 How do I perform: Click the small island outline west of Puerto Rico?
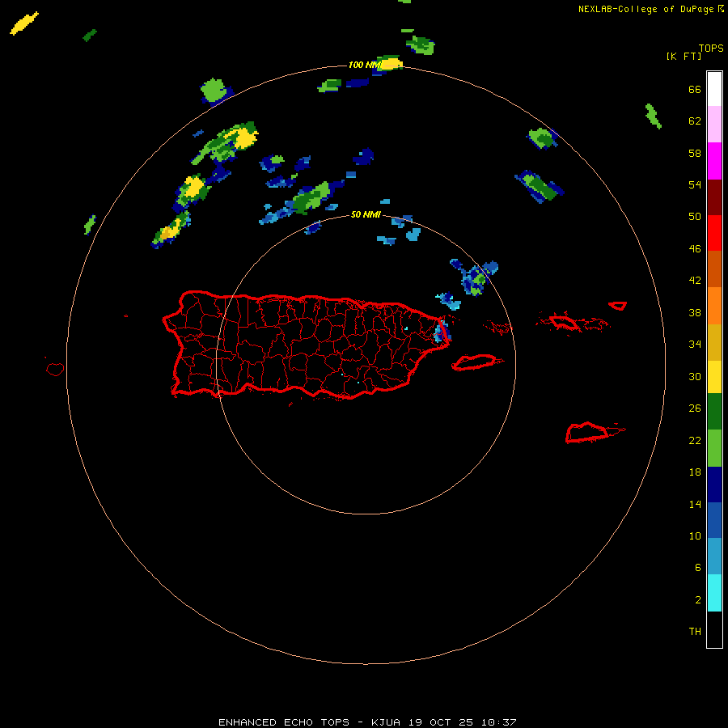[55, 369]
